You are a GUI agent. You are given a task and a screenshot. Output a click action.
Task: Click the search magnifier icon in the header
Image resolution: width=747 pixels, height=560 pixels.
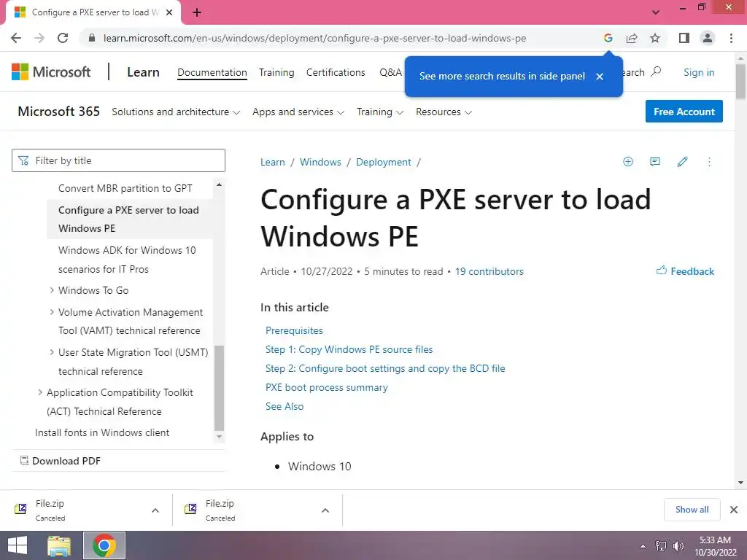tap(656, 71)
